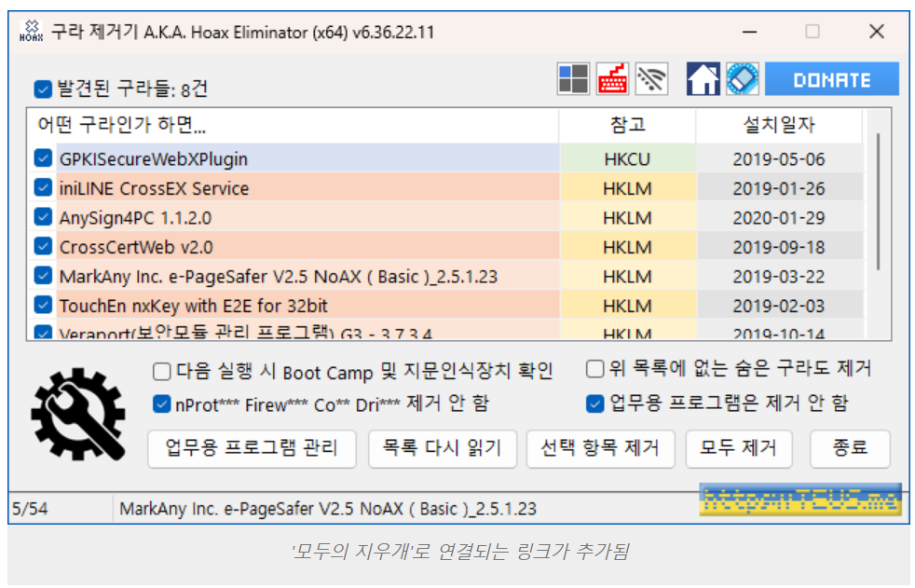This screenshot has height=588, width=915.
Task: Click the crossed-out Wi-Fi icon
Action: pos(651,79)
